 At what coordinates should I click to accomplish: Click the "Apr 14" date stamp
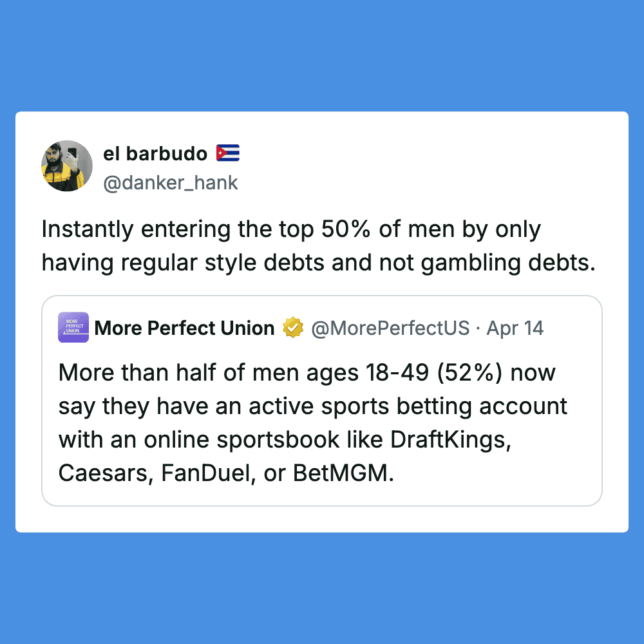point(515,328)
